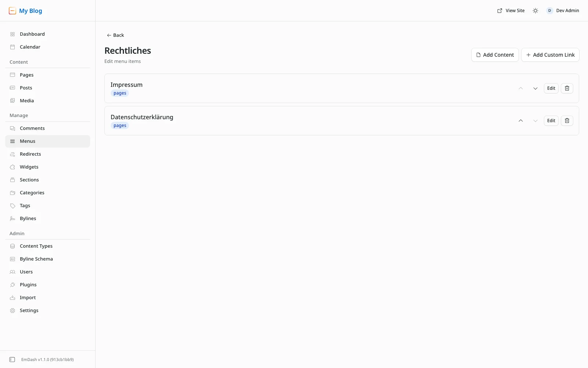Go to Dashboard in the sidebar
The height and width of the screenshot is (368, 588).
coord(48,34)
